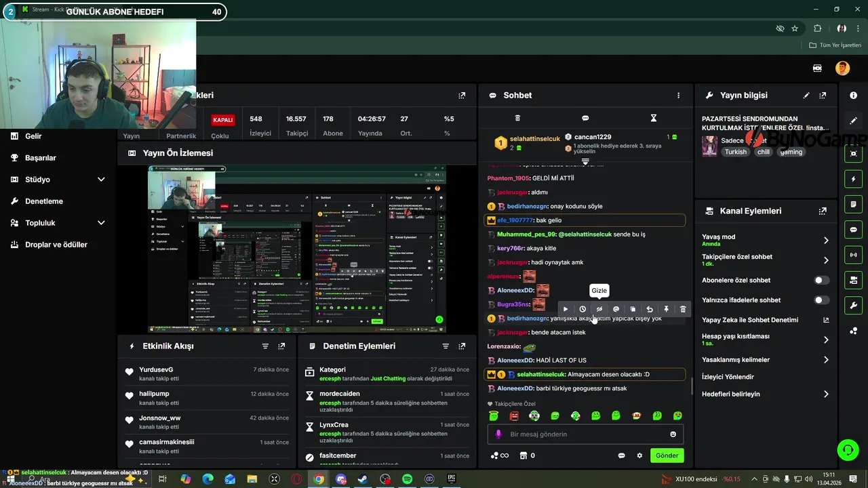
Task: Pop out the Kanal Eylemleri panel
Action: 823,211
